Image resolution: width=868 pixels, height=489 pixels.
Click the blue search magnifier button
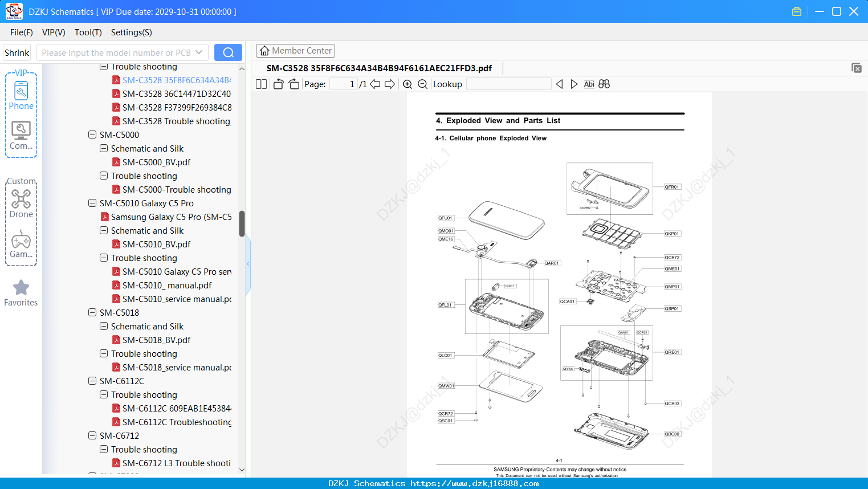pyautogui.click(x=228, y=52)
